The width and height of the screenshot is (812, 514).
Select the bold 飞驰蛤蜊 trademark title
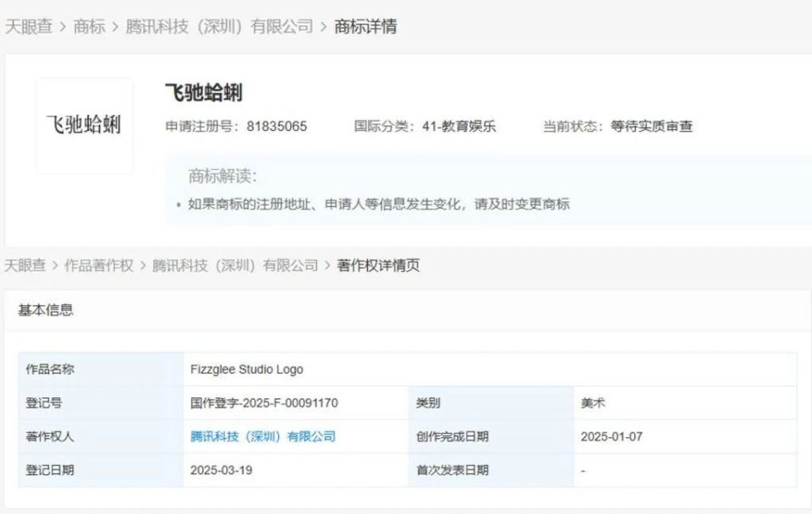click(204, 93)
